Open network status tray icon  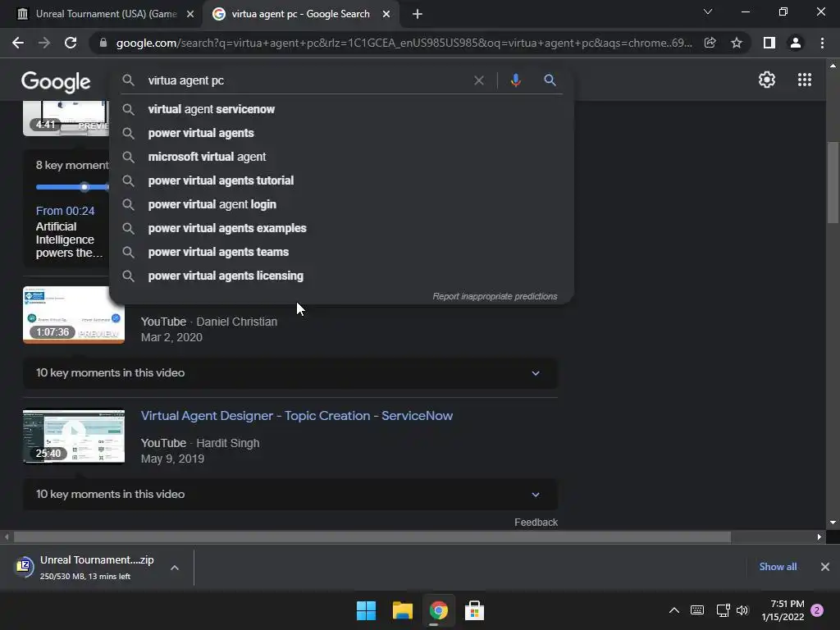click(723, 610)
